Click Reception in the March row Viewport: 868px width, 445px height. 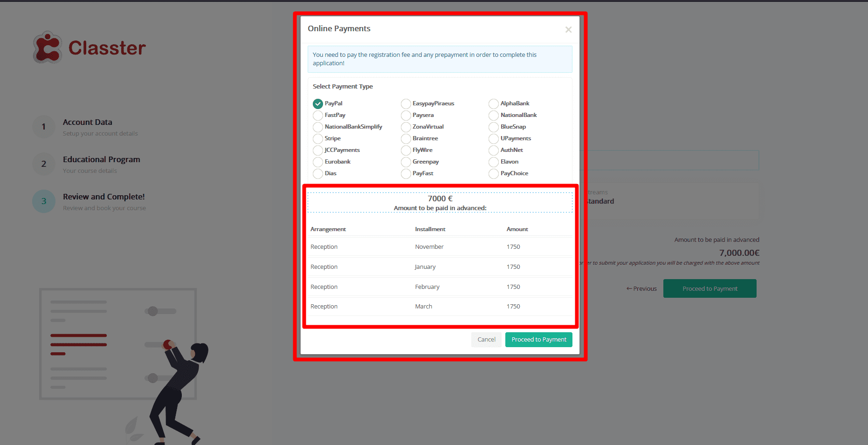click(x=324, y=307)
